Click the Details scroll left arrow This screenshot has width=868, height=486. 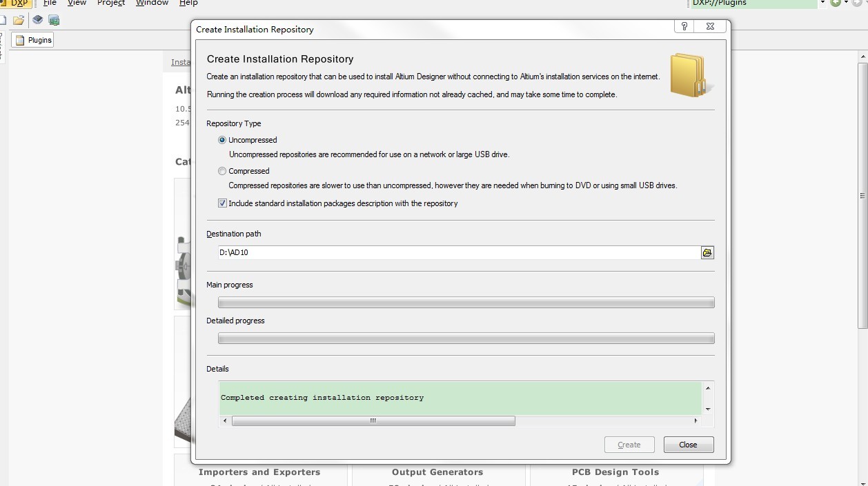(x=225, y=421)
